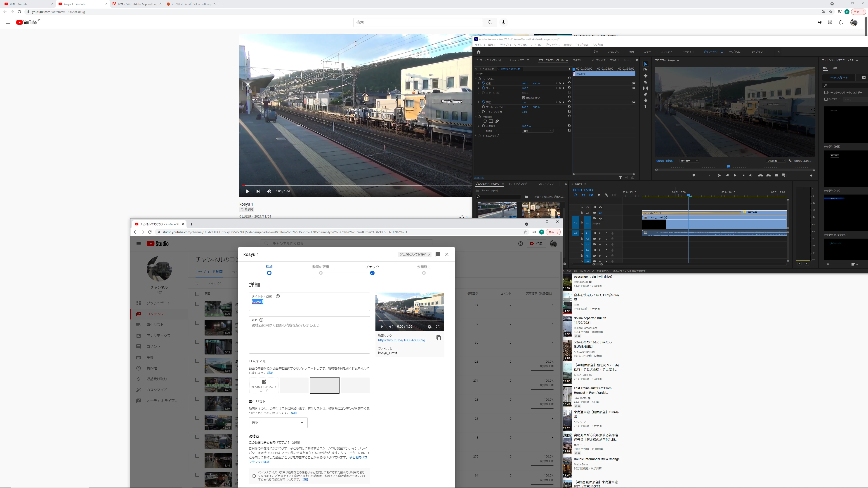Switch to テキスト panel tab
The height and width of the screenshot is (488, 868).
[577, 60]
